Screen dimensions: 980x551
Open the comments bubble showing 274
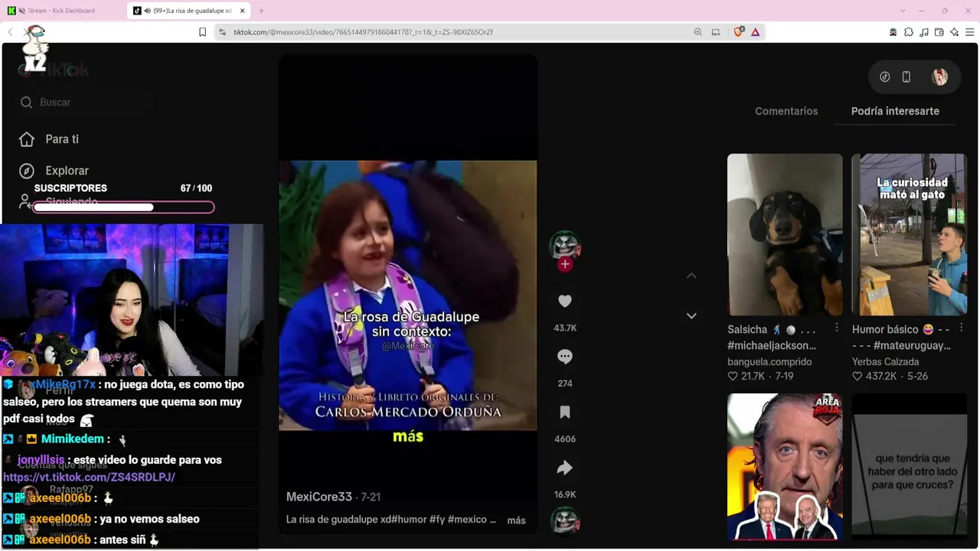click(x=565, y=357)
